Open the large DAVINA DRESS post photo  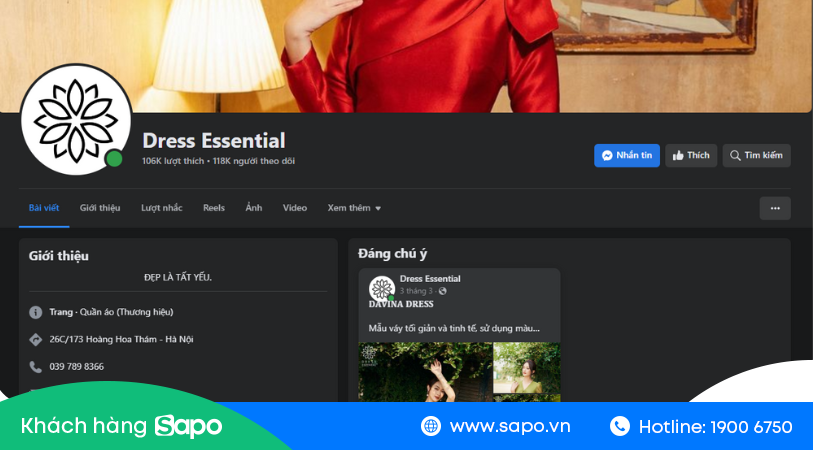[425, 372]
